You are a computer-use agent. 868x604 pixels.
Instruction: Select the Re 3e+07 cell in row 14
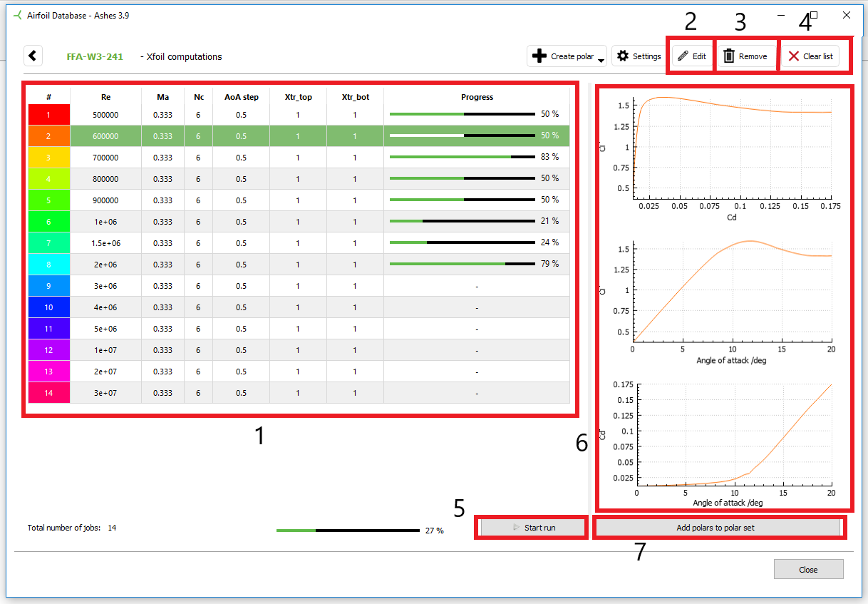click(105, 393)
